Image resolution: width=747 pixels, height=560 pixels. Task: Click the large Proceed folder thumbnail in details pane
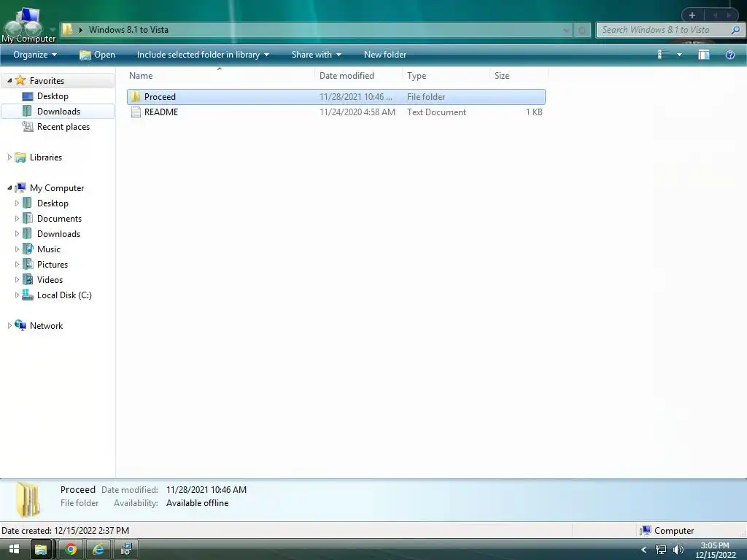28,499
